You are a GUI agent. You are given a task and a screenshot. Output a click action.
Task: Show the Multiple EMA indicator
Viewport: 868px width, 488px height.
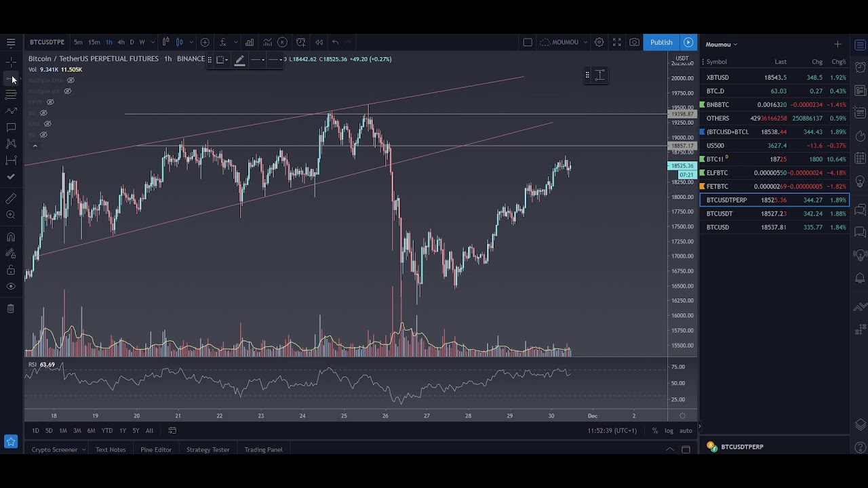[71, 80]
